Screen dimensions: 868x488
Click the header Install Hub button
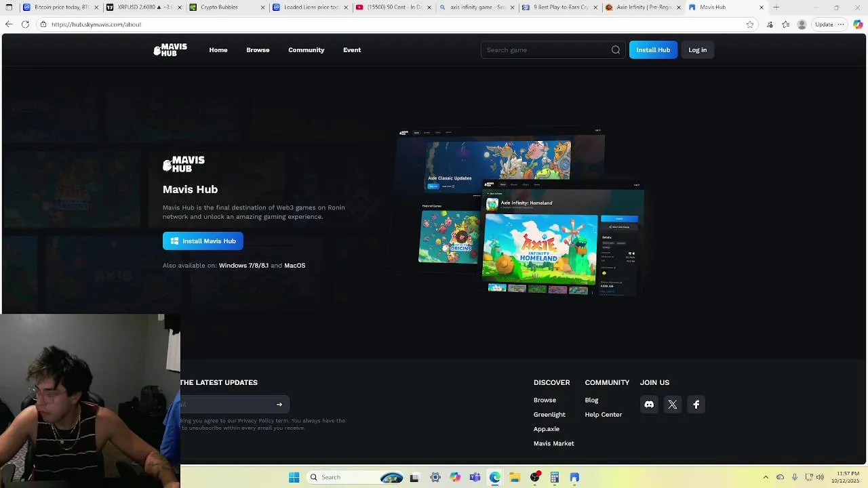(653, 49)
